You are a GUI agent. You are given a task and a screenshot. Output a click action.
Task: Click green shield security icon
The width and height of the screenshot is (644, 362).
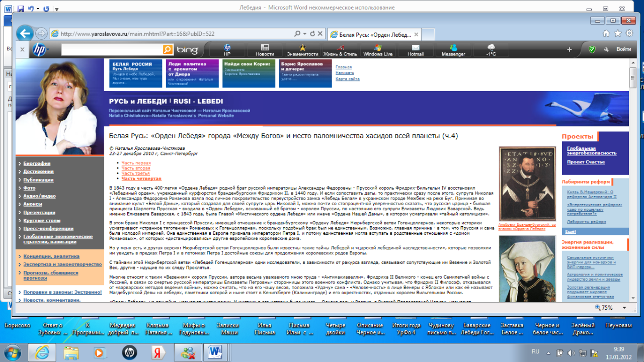click(x=592, y=49)
